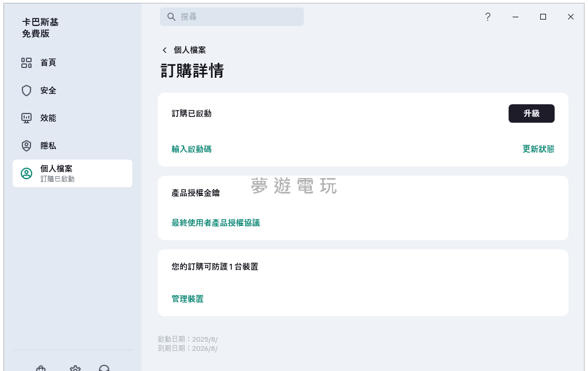
Task: Click the 您的訂購可防護 1 台裝置 text
Action: point(215,267)
